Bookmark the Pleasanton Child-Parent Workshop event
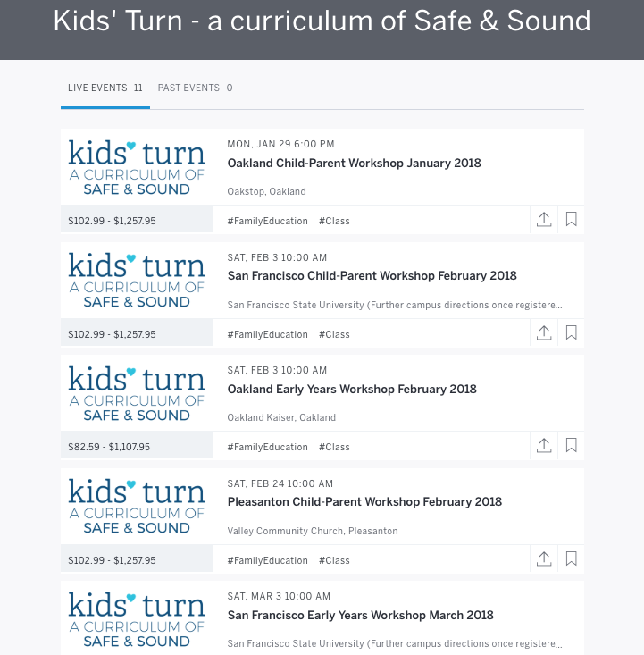644x655 pixels. coord(572,559)
